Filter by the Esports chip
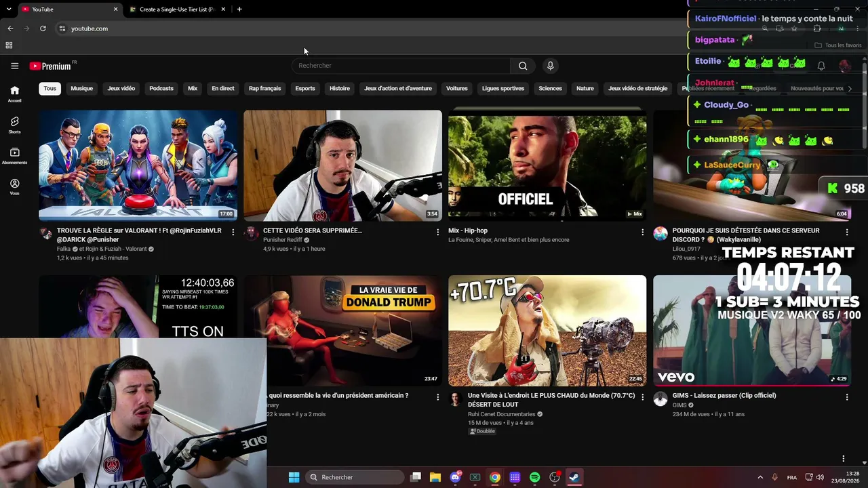 pos(305,89)
